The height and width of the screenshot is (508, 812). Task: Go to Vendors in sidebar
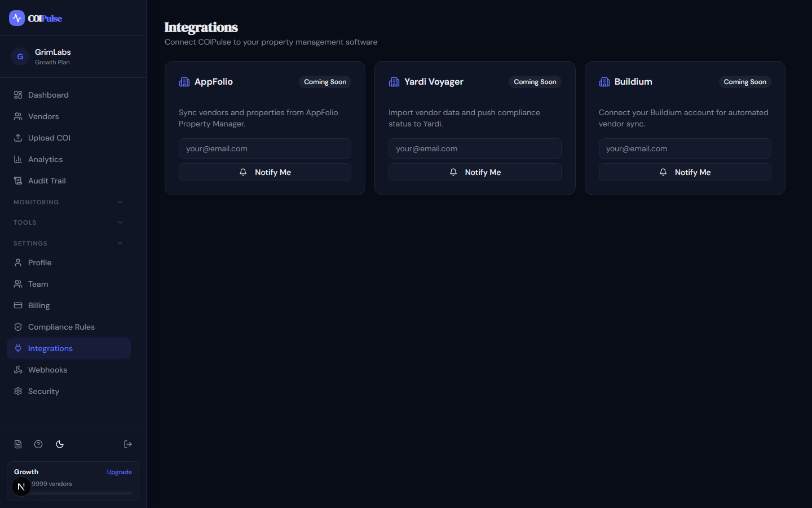(69, 116)
